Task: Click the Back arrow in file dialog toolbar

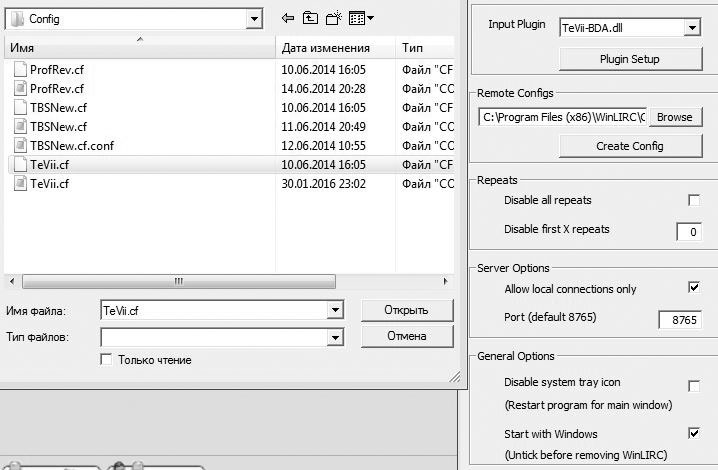Action: coord(288,18)
